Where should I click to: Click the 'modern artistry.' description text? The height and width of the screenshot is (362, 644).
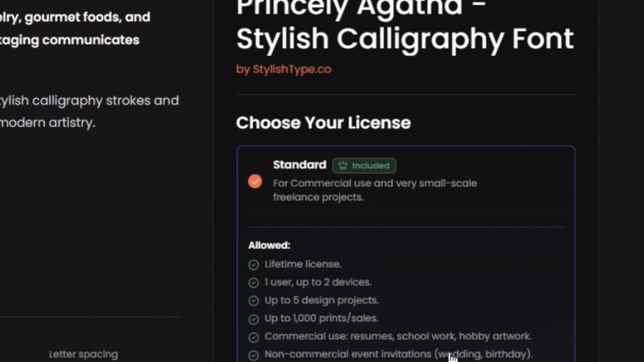(48, 123)
